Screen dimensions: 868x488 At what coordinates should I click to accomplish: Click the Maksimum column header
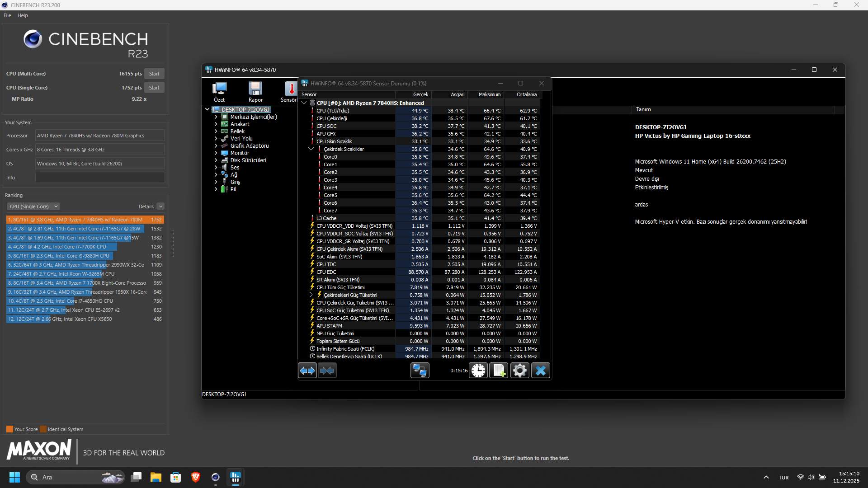coord(486,94)
